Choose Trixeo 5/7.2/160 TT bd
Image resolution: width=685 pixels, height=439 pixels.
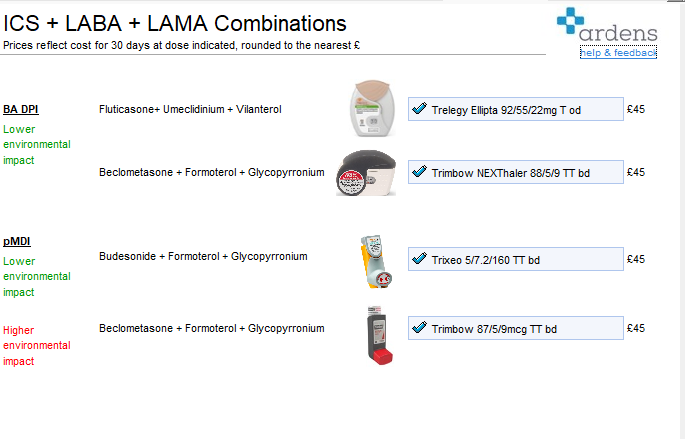pos(486,259)
